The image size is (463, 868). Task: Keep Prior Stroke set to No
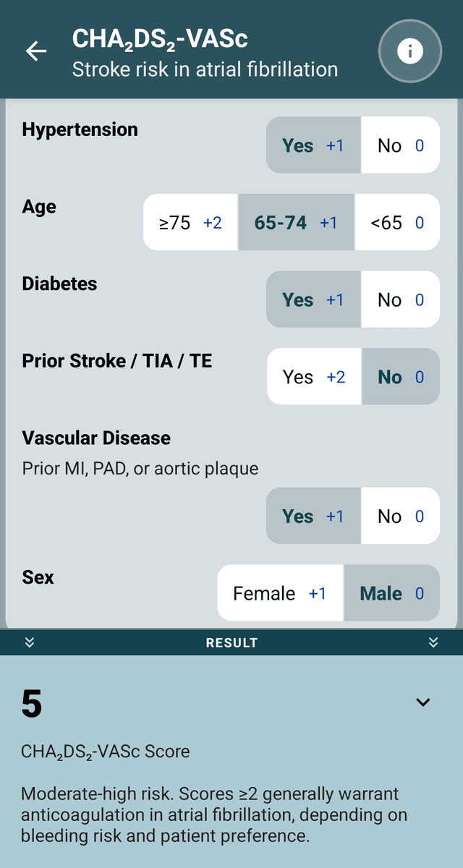click(x=401, y=376)
